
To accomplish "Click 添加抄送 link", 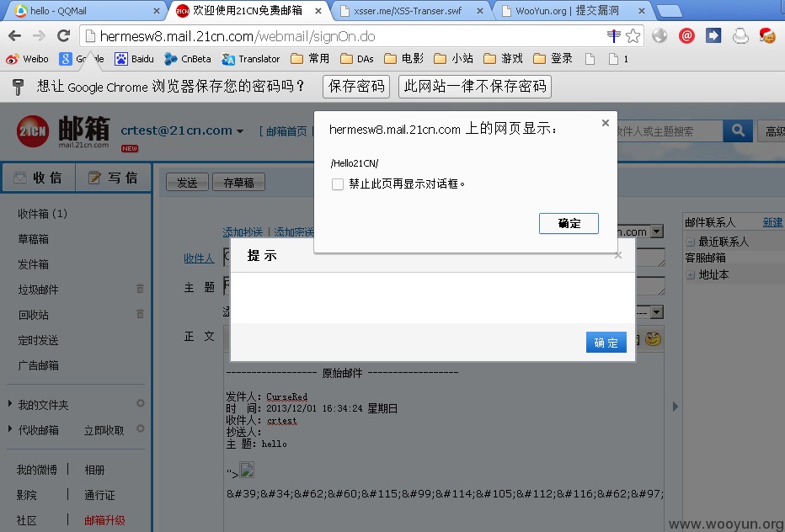I will coord(243,231).
